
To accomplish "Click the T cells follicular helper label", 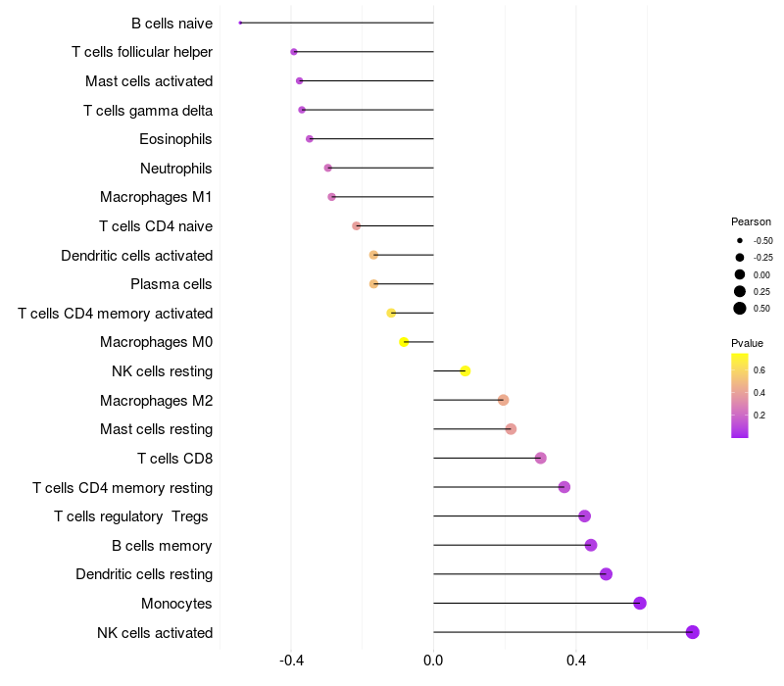I will coord(142,52).
